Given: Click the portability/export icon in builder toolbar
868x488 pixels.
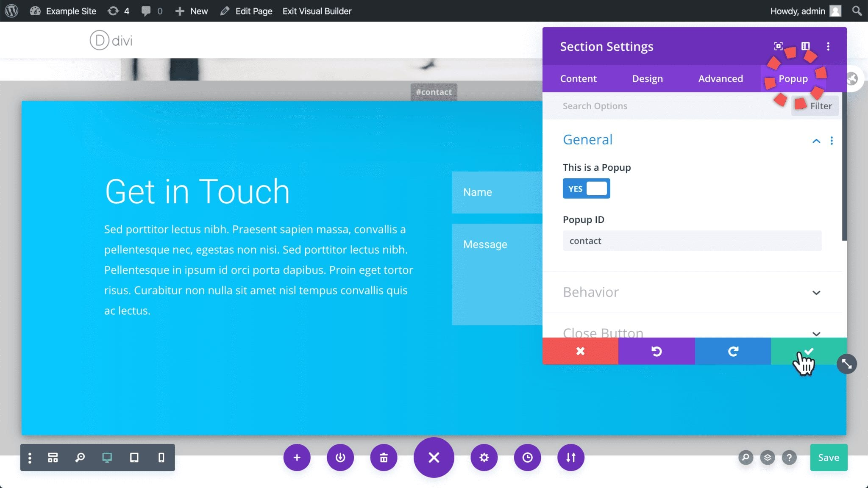Looking at the screenshot, I should pos(570,457).
